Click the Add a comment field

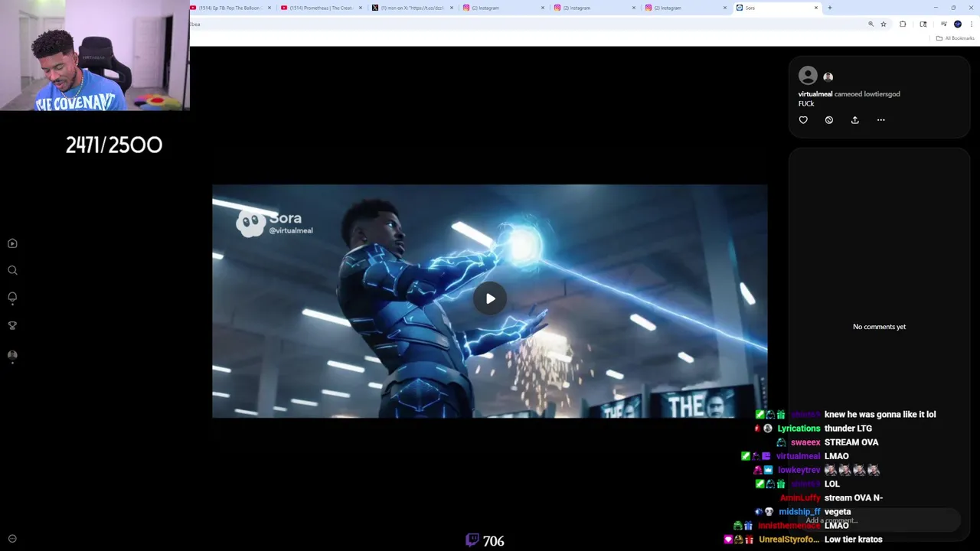pos(879,520)
